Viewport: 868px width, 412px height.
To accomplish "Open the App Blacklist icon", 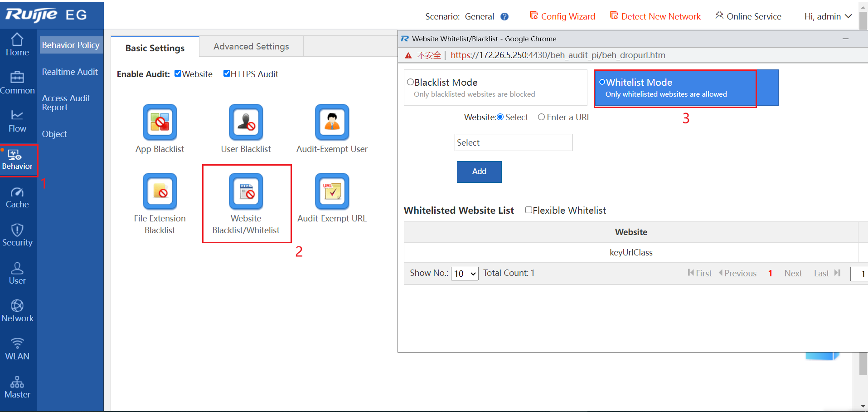I will 160,123.
